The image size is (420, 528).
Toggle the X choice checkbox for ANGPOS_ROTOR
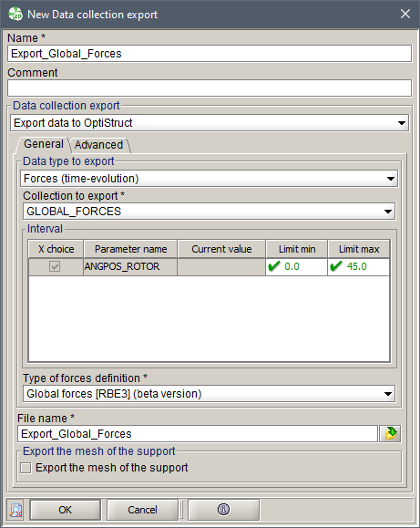click(x=55, y=266)
